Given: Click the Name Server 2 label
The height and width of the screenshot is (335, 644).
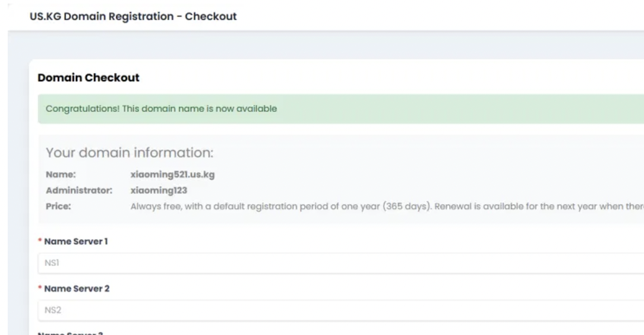Looking at the screenshot, I should [x=77, y=289].
